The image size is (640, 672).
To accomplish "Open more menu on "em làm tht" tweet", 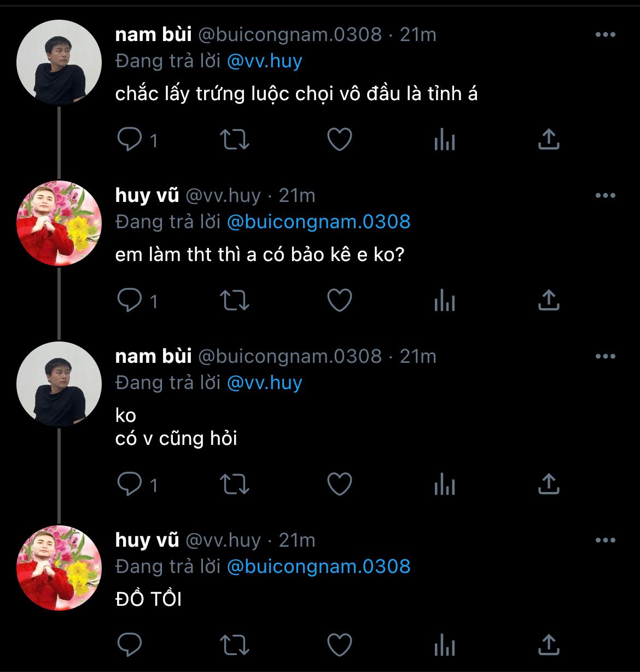I will 605,195.
